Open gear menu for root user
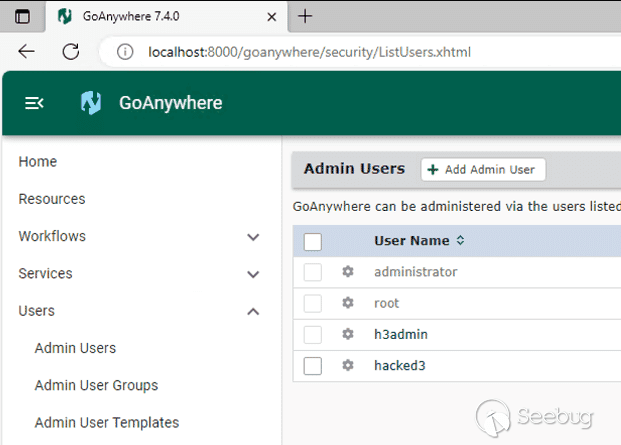Viewport: 621px width, 445px height. pos(348,303)
